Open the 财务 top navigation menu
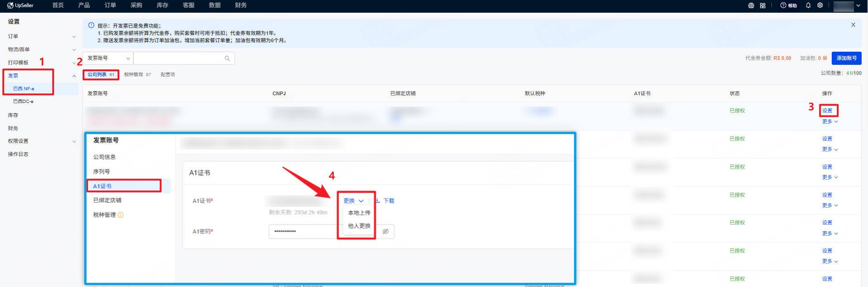 [241, 5]
